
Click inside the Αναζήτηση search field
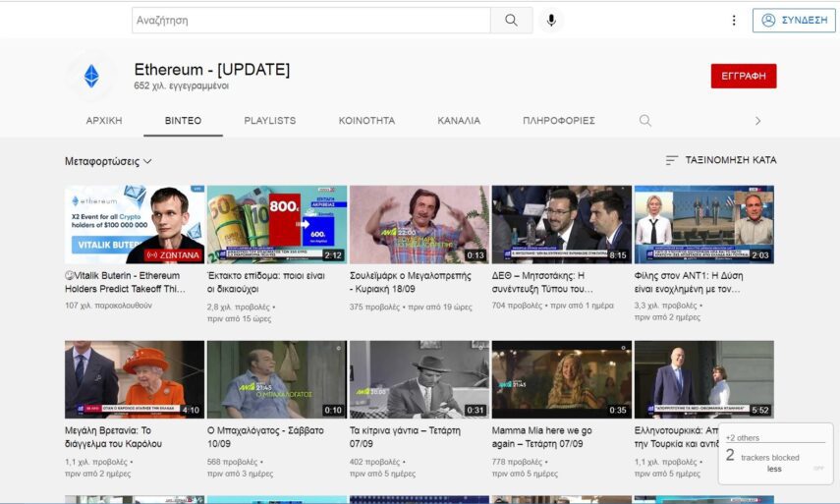310,21
